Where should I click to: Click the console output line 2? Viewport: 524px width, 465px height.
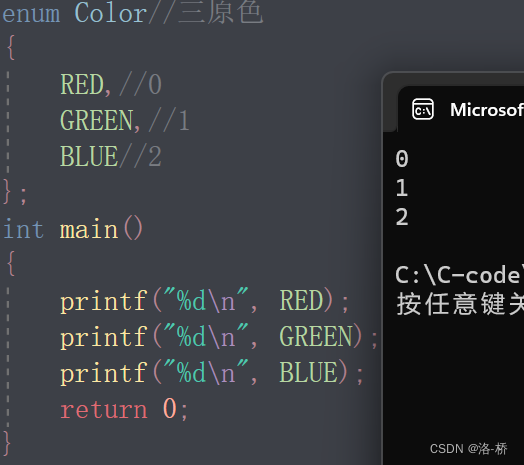coord(402,217)
